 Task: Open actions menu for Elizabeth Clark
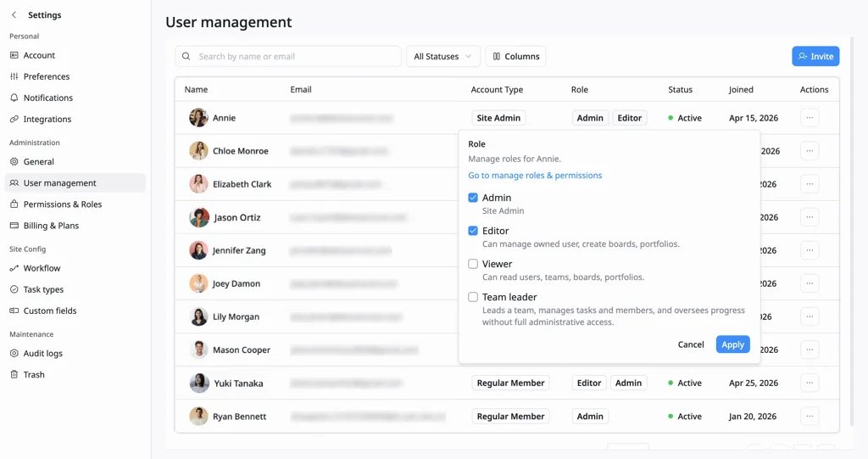point(810,184)
